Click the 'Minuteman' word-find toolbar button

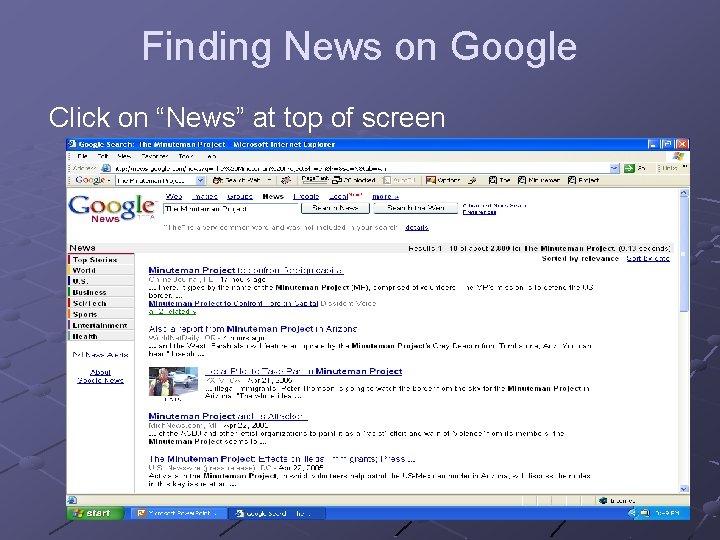coord(539,180)
